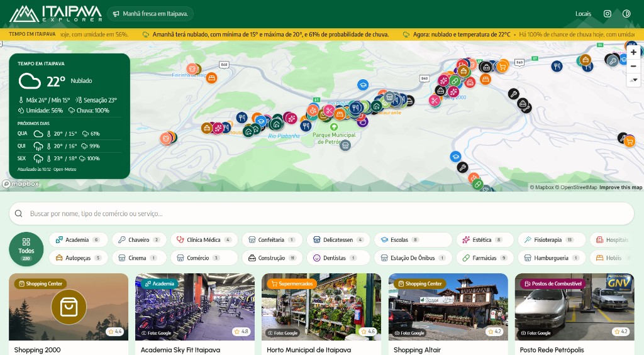
Task: Select the Dentistas category chip
Action: click(338, 258)
